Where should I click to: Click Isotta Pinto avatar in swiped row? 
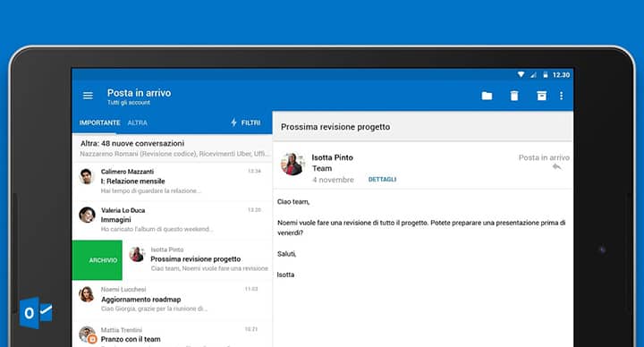tap(137, 254)
